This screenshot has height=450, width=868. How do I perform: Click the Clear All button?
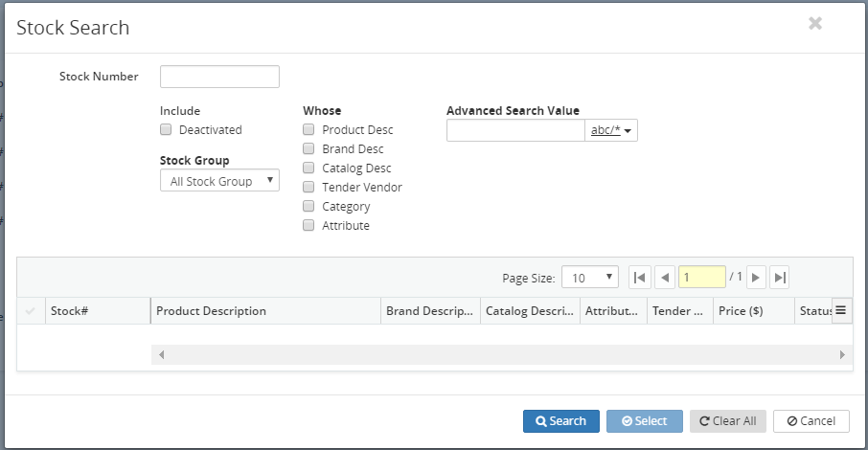click(x=727, y=421)
